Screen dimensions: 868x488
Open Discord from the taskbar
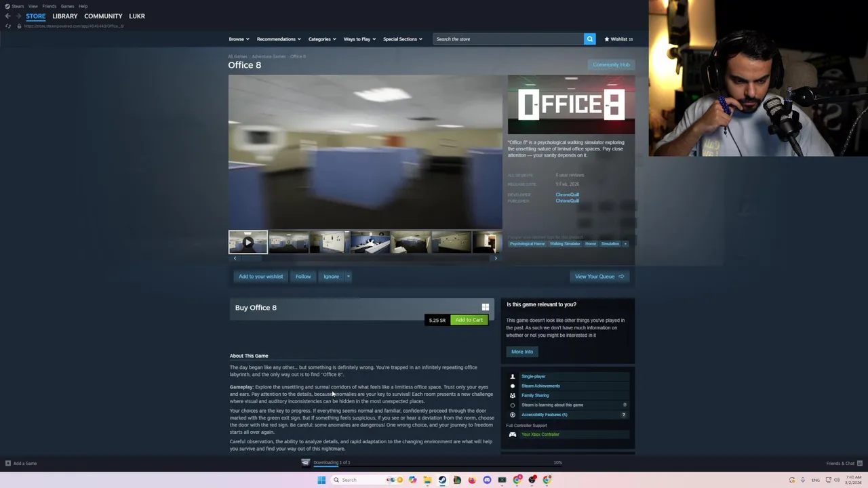[x=487, y=480]
